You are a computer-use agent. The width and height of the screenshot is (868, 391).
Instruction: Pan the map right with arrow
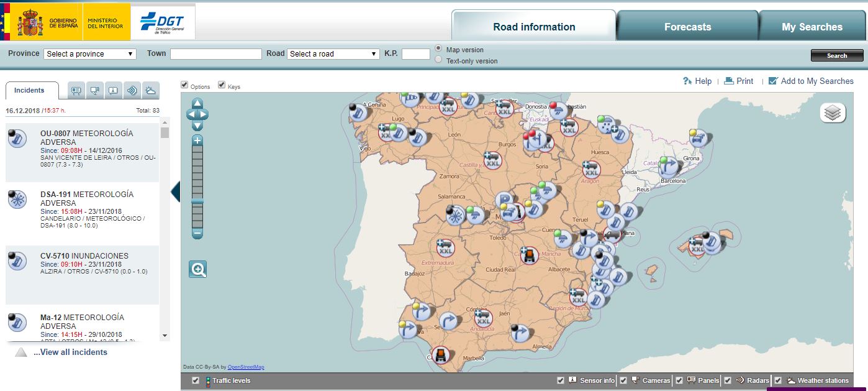[204, 114]
